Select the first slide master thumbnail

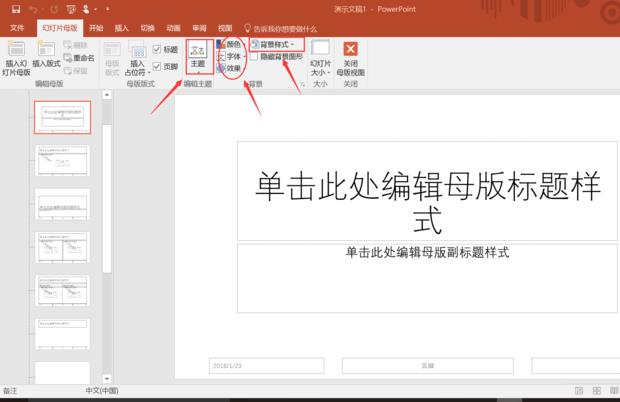click(62, 117)
